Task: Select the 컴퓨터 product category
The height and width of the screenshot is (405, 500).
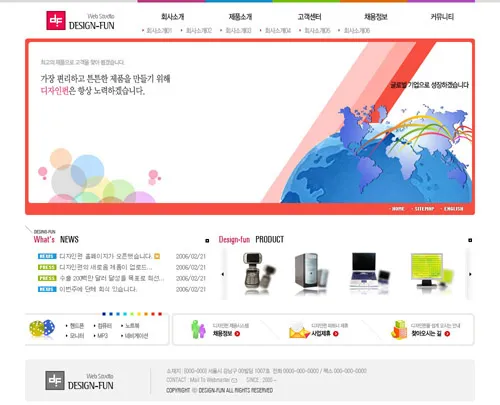Action: (105, 326)
